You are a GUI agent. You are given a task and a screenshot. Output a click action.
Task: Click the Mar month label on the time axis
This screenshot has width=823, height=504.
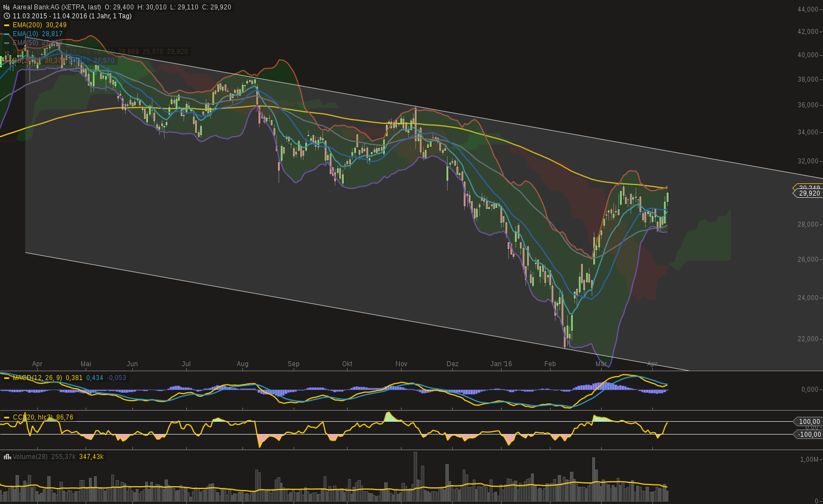(x=601, y=364)
